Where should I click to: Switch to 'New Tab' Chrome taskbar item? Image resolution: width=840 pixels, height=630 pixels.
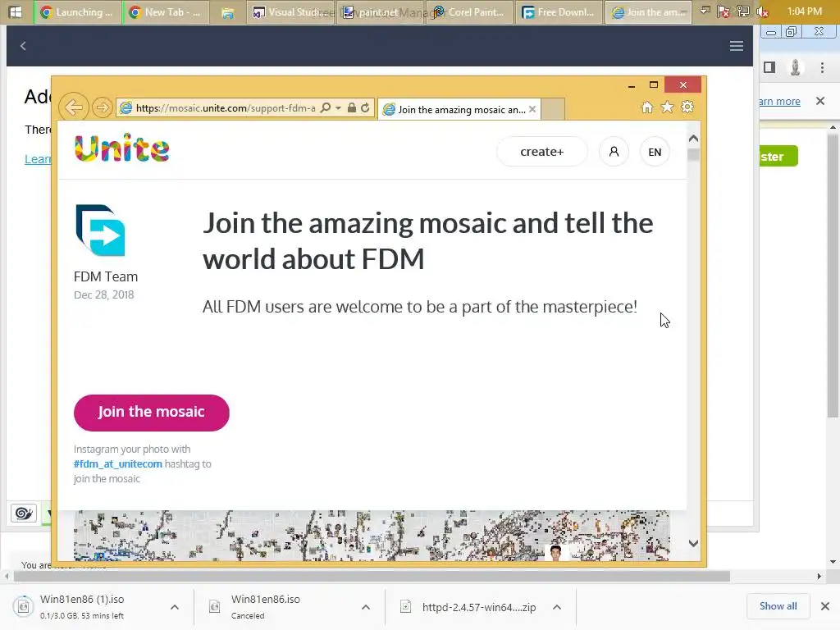click(166, 11)
